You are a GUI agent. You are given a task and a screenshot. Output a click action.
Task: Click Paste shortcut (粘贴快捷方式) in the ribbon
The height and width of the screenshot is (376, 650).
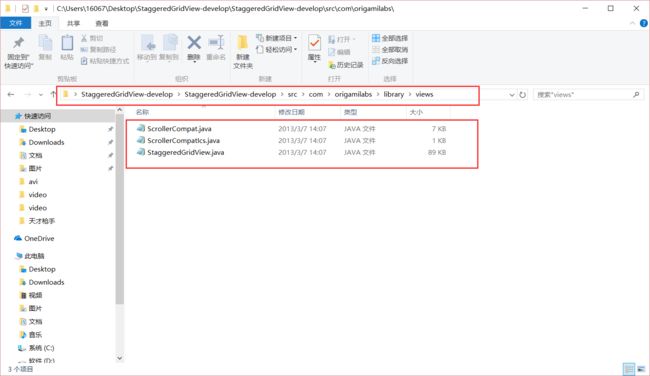(105, 61)
